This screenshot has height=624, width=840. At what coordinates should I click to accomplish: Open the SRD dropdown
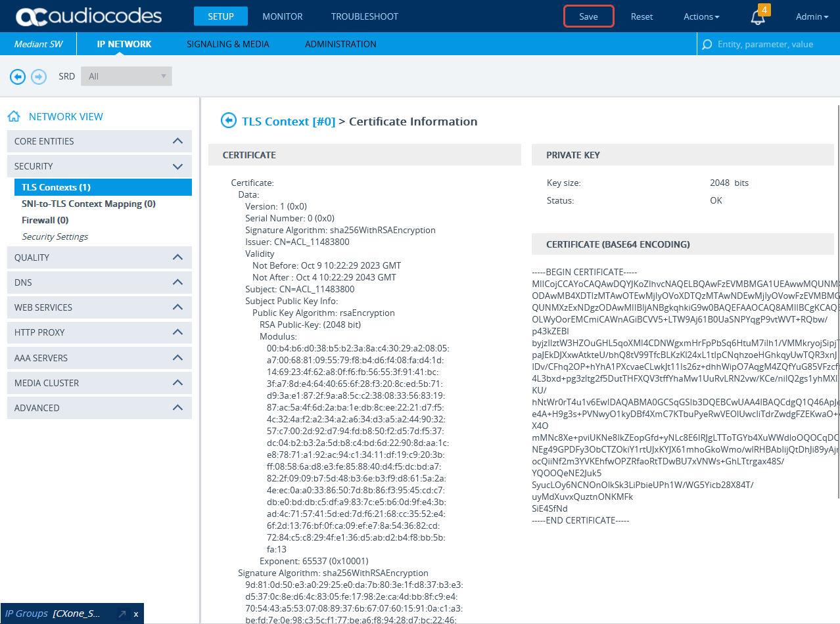[126, 76]
